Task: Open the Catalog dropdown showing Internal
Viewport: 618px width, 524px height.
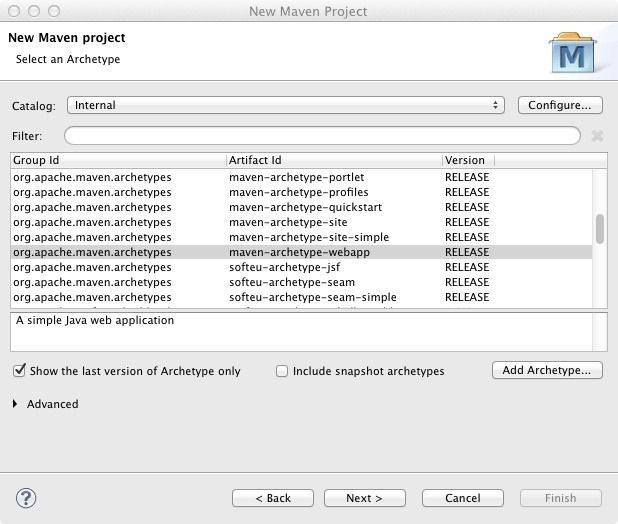Action: coord(286,105)
